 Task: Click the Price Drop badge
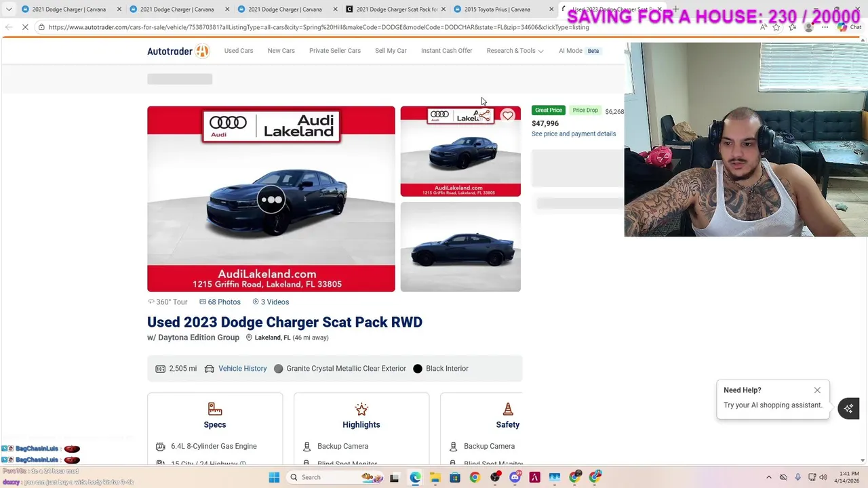click(585, 110)
